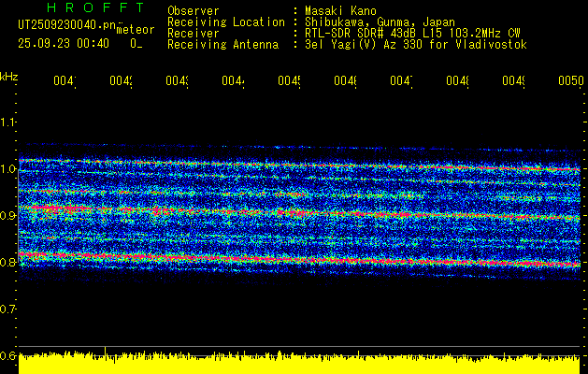This screenshot has height=374, width=588.
Task: Click the kHz axis unit label
Action: pyautogui.click(x=9, y=77)
